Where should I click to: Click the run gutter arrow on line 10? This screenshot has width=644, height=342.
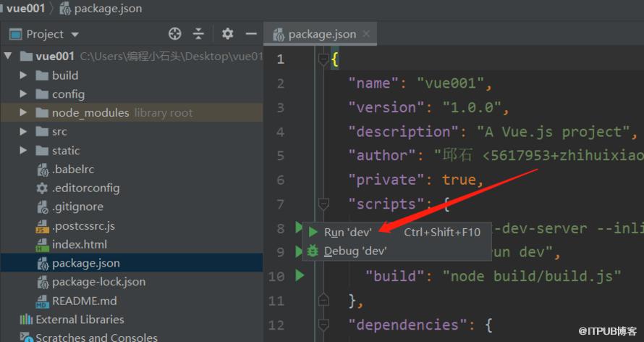(x=300, y=275)
